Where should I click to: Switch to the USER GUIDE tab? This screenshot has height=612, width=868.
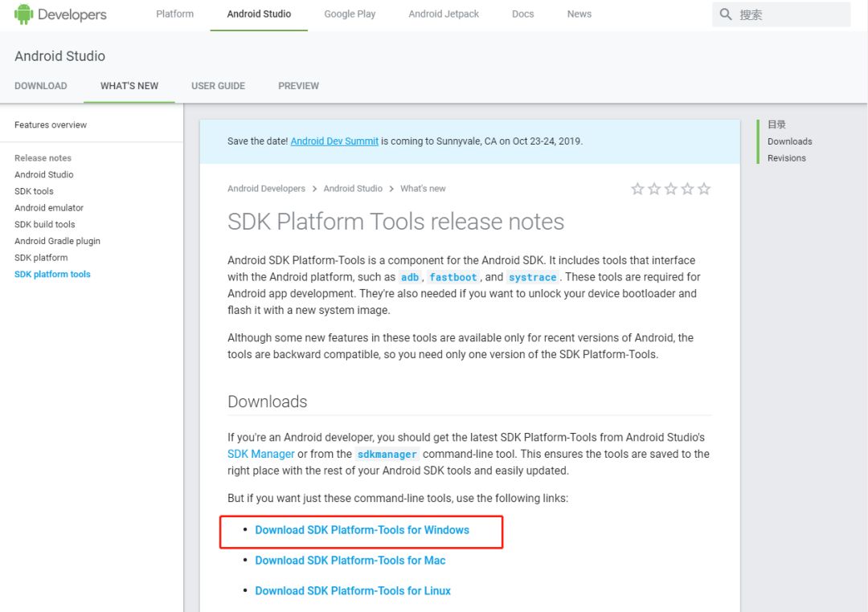pos(218,86)
